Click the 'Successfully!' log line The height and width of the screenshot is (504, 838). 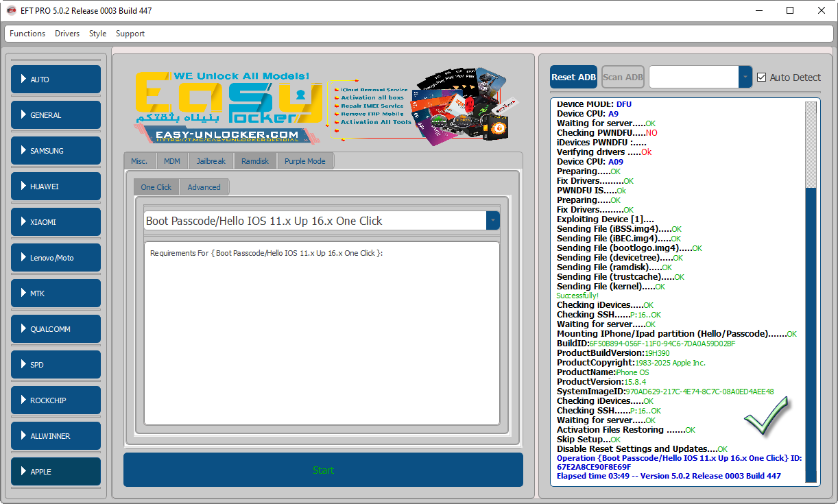[x=577, y=296]
